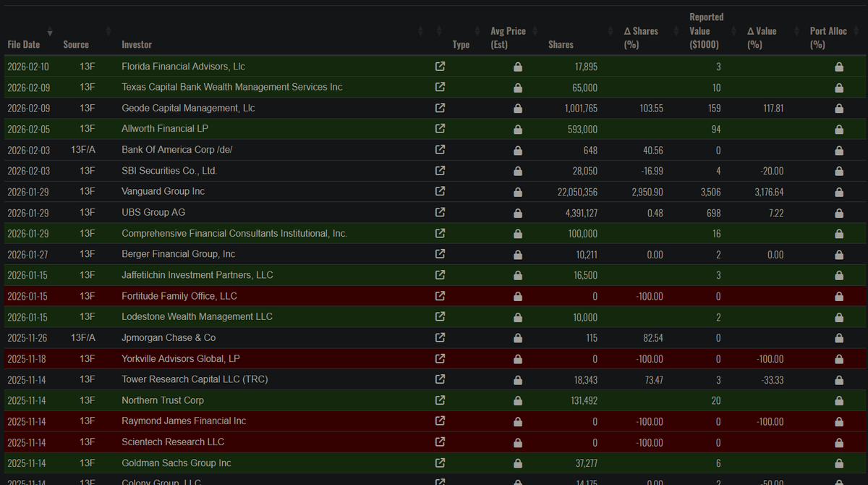Open external link icon for Jpmorgan Chase & Co

[x=440, y=338]
